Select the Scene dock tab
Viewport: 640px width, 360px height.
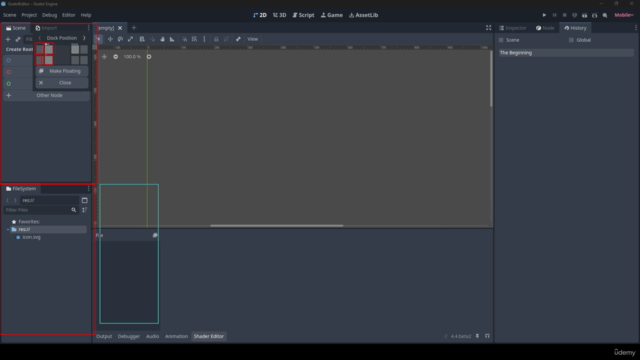pos(16,28)
